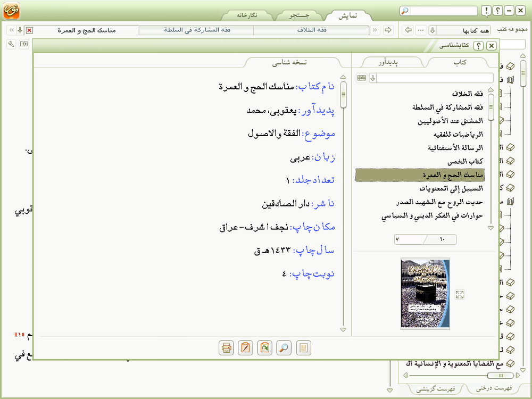Switch to the جستجو tab
Screen dimensions: 532x399
click(299, 15)
